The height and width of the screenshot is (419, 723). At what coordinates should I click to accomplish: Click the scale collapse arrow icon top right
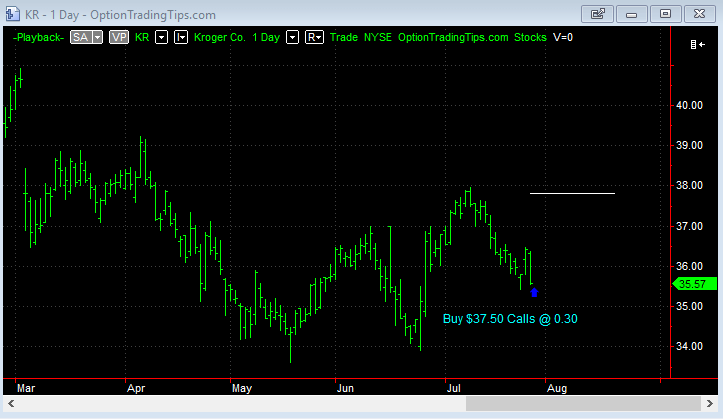(698, 45)
